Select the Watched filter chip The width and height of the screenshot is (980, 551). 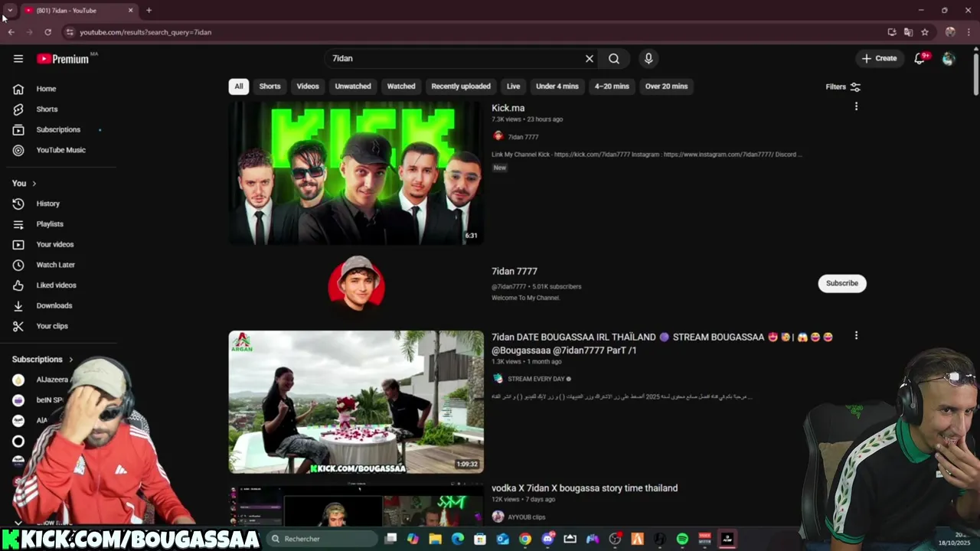tap(401, 86)
